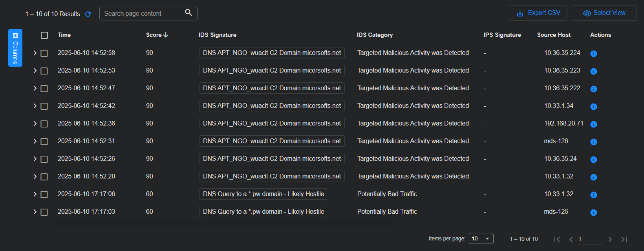
Task: Click the refresh results icon
Action: pyautogui.click(x=88, y=14)
